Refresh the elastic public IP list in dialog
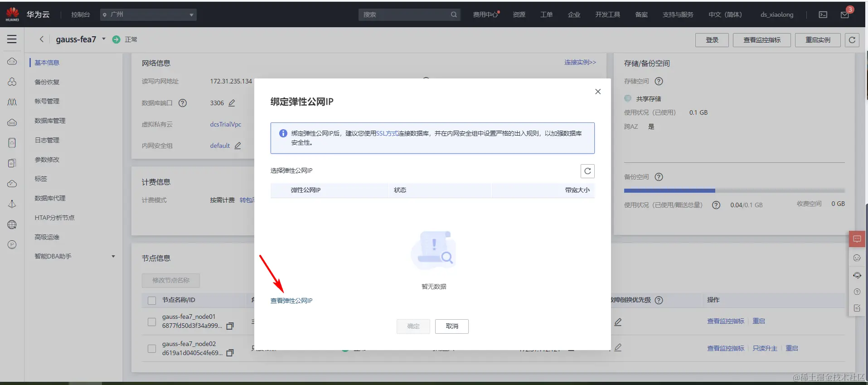Screen dimensions: 868x385 click(x=587, y=171)
